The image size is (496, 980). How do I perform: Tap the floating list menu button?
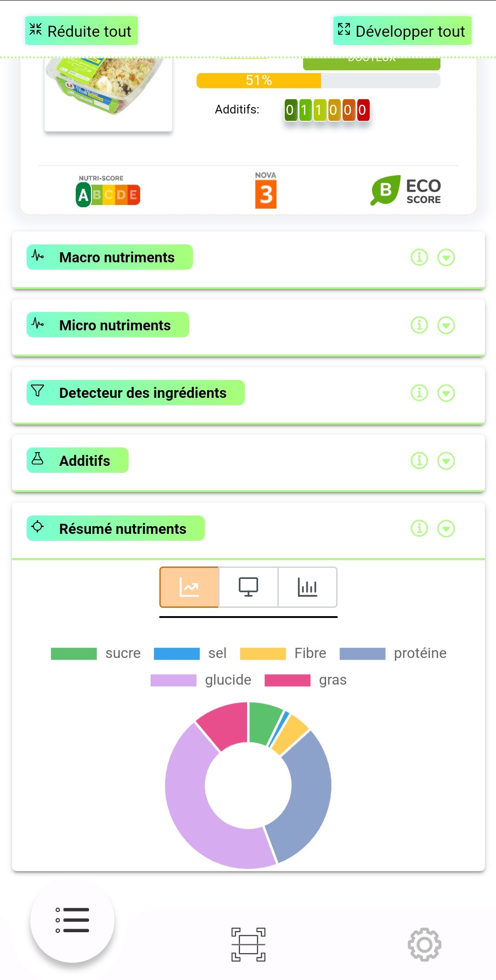72,920
